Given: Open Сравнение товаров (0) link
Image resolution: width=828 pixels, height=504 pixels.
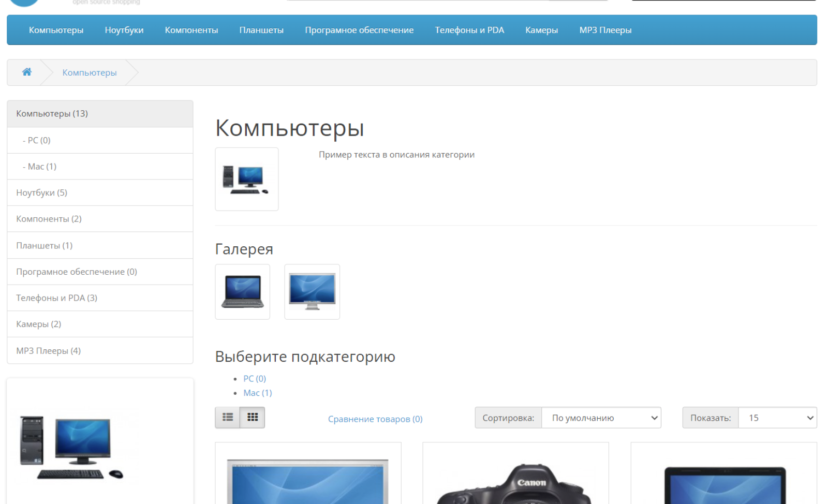Looking at the screenshot, I should pos(375,419).
